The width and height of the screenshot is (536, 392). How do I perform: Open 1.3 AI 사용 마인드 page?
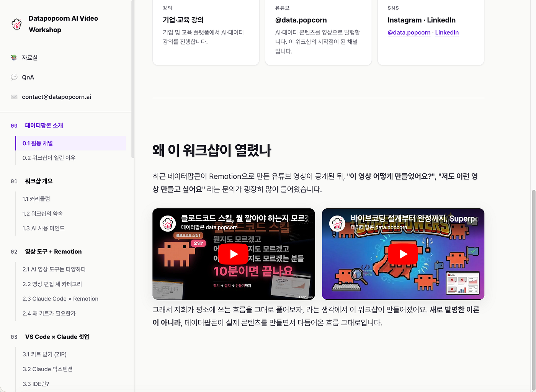pyautogui.click(x=44, y=228)
